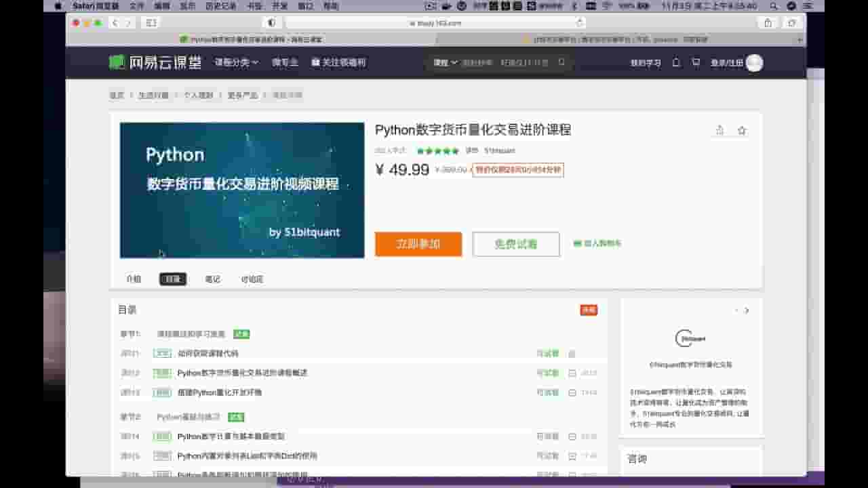The image size is (868, 488).
Task: Open the second breadcrumb category link
Action: coord(153,96)
